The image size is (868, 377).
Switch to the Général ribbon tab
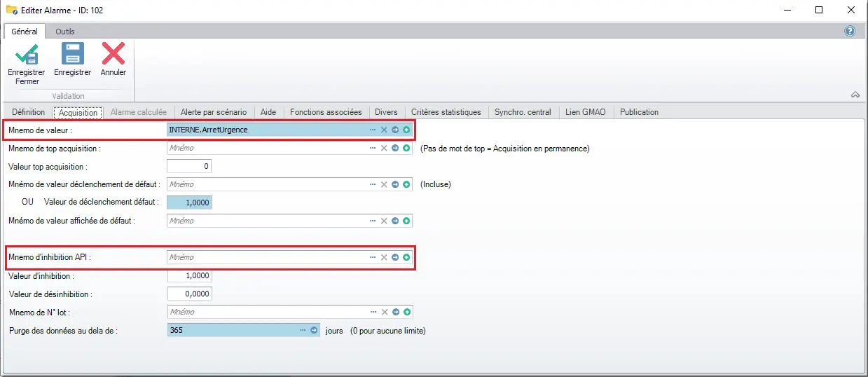tap(25, 32)
